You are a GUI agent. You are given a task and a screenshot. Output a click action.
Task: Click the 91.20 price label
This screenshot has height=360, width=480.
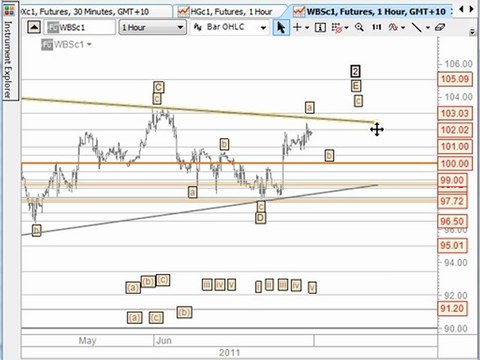click(x=452, y=309)
